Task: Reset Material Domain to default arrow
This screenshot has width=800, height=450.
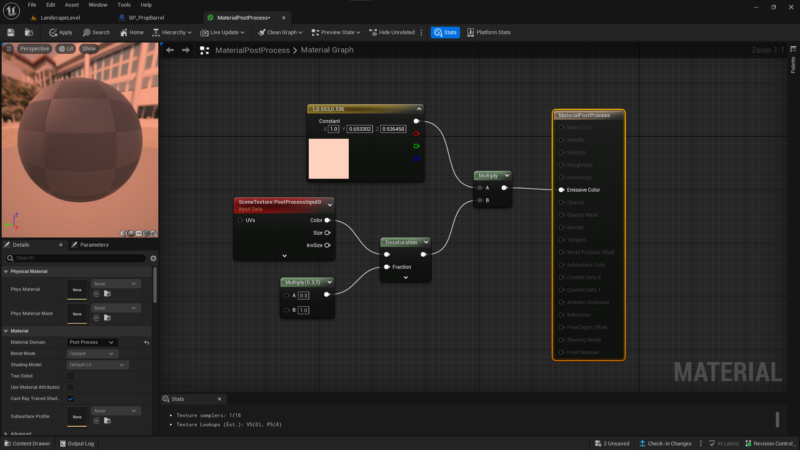Action: [x=147, y=342]
